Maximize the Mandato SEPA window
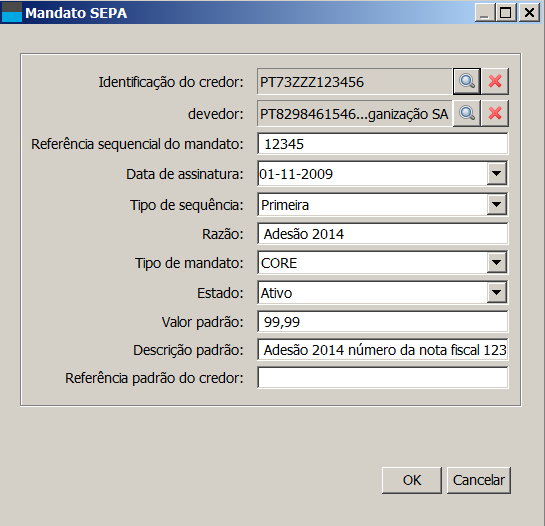The width and height of the screenshot is (545, 526). [x=506, y=13]
